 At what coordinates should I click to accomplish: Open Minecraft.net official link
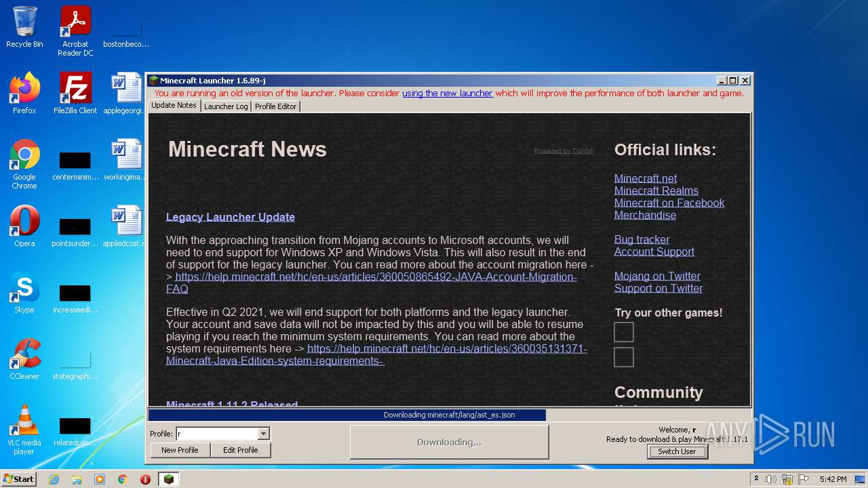646,178
